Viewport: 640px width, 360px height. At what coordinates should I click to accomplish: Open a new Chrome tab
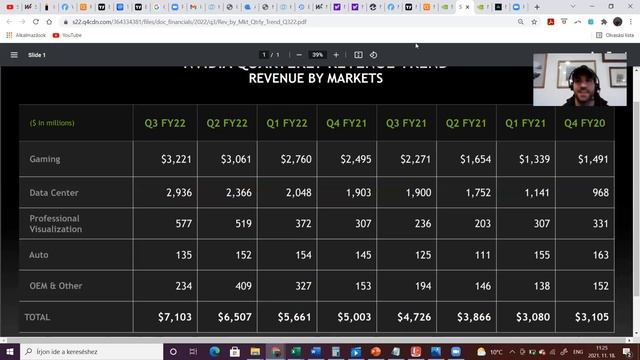[x=537, y=7]
